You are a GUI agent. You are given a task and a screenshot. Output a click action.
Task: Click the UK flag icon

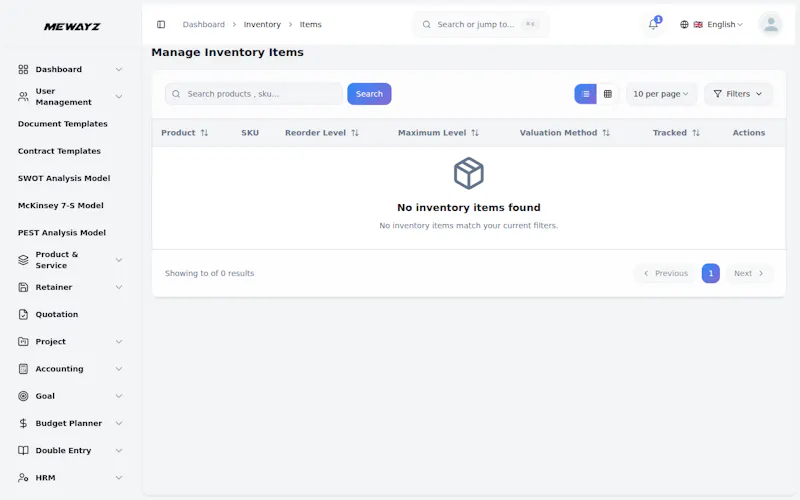(x=698, y=24)
